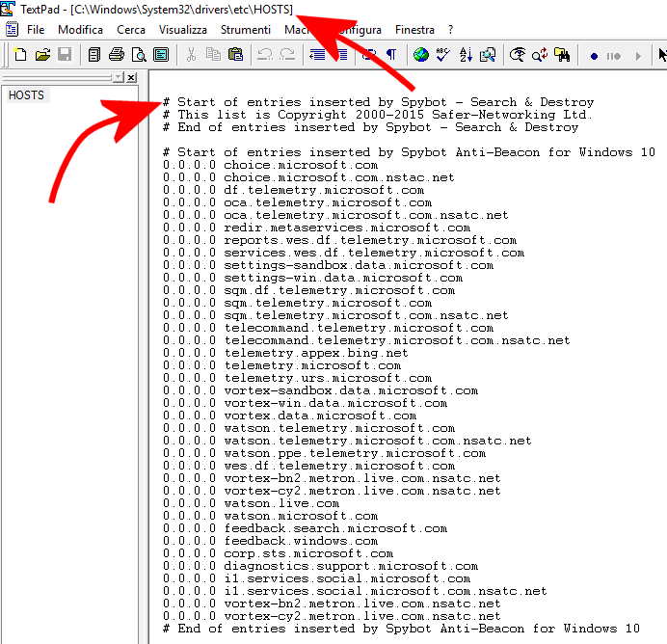Compare files using the toolbar icon
This screenshot has height=644, width=667.
coord(488,55)
